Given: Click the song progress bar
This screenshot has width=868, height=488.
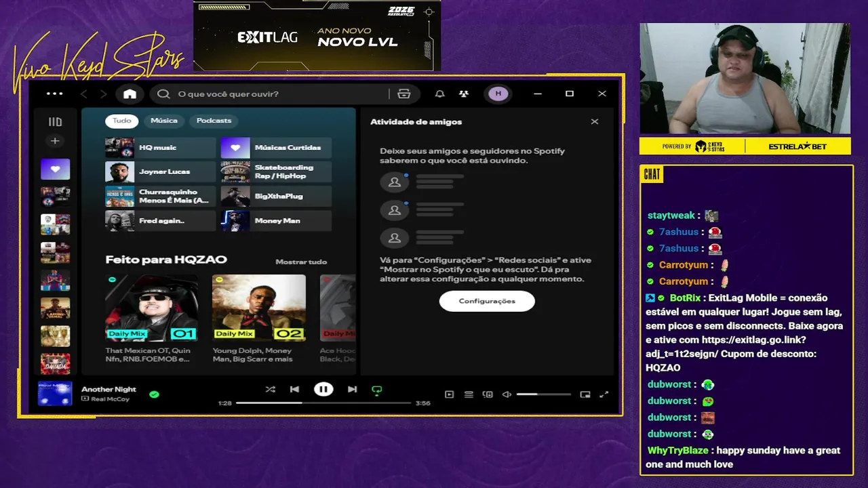Looking at the screenshot, I should (323, 403).
